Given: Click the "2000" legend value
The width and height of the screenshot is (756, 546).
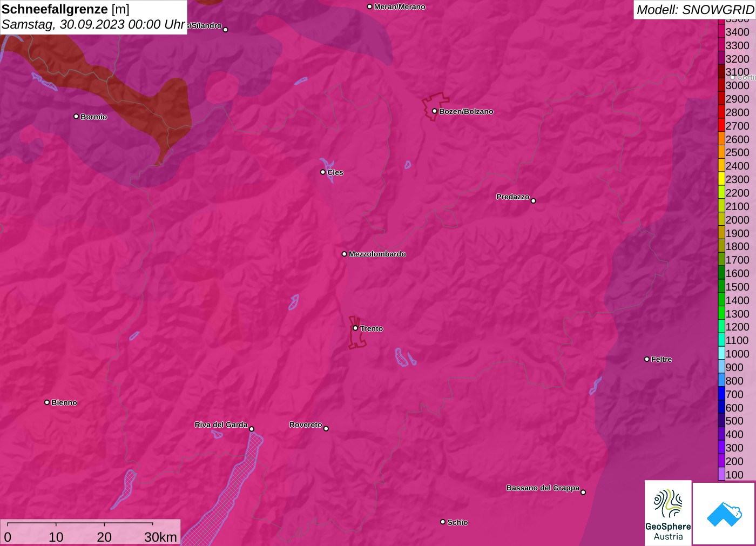Looking at the screenshot, I should (738, 220).
